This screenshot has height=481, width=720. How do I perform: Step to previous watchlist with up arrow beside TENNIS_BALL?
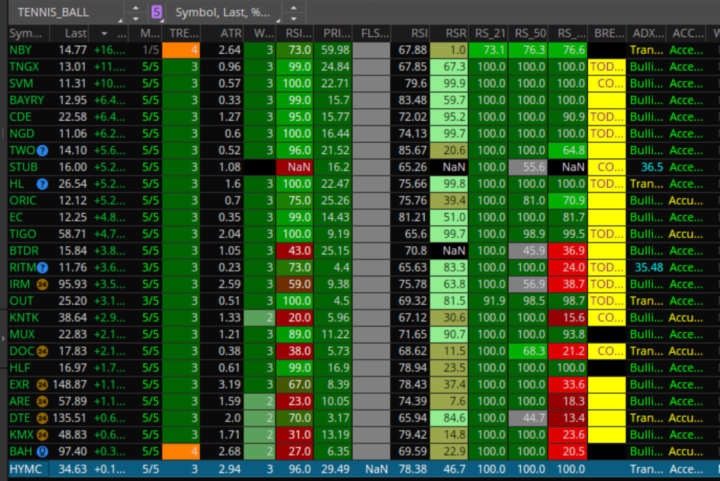tap(135, 7)
